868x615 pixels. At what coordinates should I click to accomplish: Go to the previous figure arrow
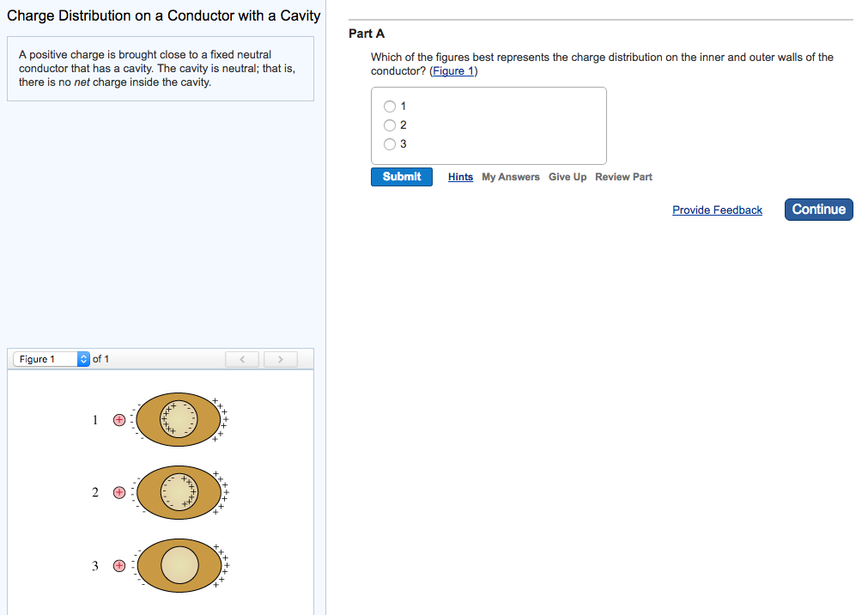pyautogui.click(x=242, y=359)
